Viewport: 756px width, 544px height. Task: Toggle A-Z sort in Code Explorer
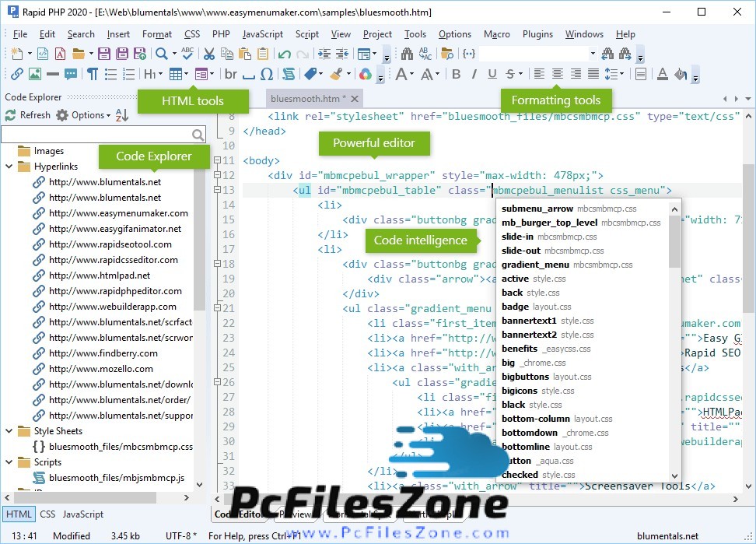click(122, 115)
